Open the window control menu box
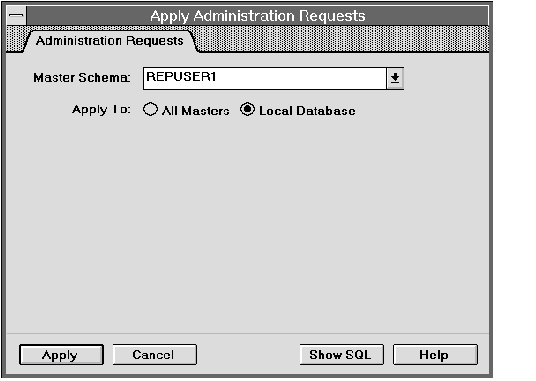Screen dimensions: 536x381 pyautogui.click(x=16, y=16)
